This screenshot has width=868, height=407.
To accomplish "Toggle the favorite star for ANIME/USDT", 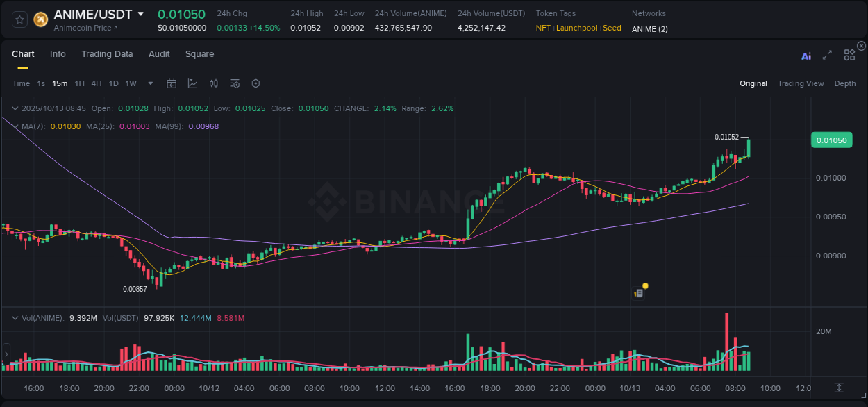I will pyautogui.click(x=19, y=19).
